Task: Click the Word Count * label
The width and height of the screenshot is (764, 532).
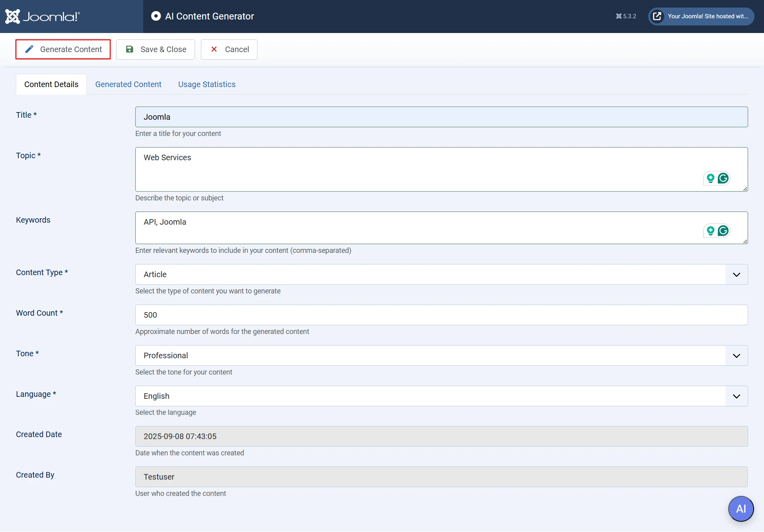Action: point(39,313)
